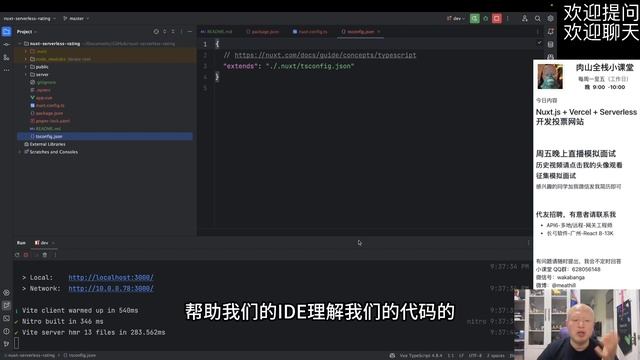Expand Scratches and Consoles

point(20,152)
